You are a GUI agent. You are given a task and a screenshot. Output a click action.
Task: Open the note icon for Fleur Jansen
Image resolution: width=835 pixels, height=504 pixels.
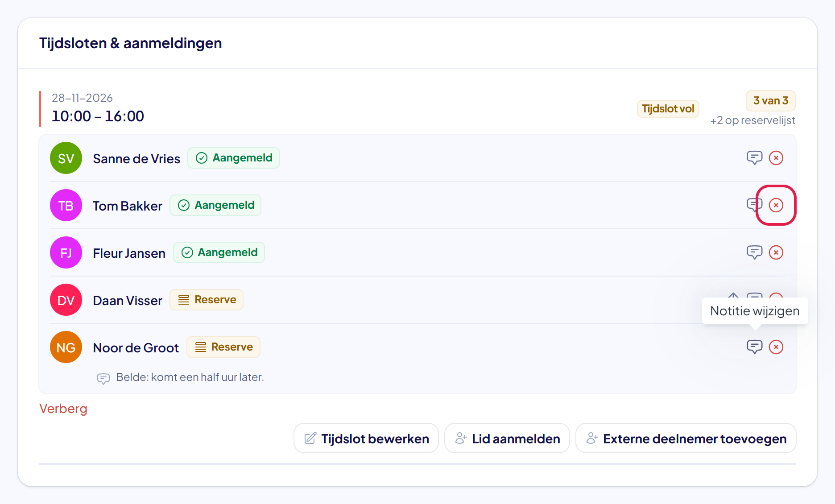point(754,252)
